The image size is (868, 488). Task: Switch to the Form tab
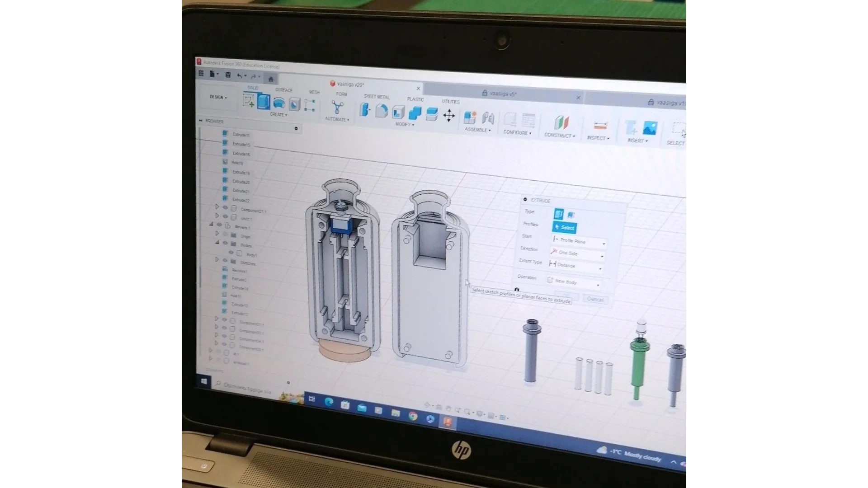(342, 94)
